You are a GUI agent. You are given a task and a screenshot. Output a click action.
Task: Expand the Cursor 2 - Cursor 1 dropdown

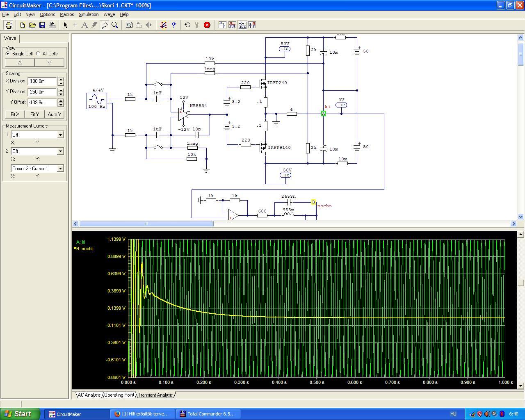(x=60, y=169)
